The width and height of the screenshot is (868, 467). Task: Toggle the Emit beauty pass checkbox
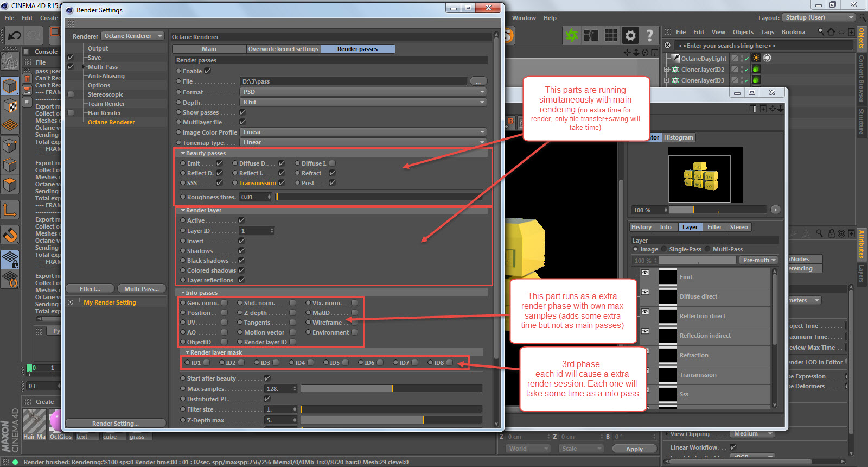click(x=219, y=163)
